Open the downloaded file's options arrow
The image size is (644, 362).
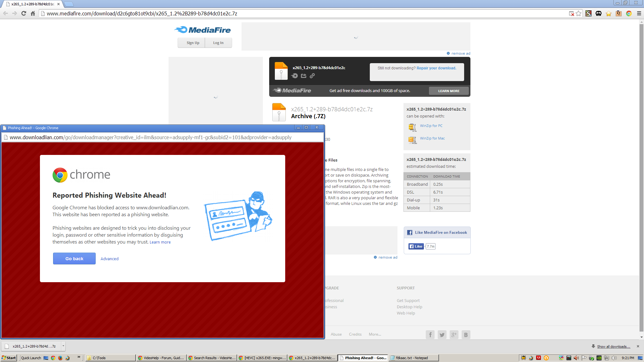(63, 346)
